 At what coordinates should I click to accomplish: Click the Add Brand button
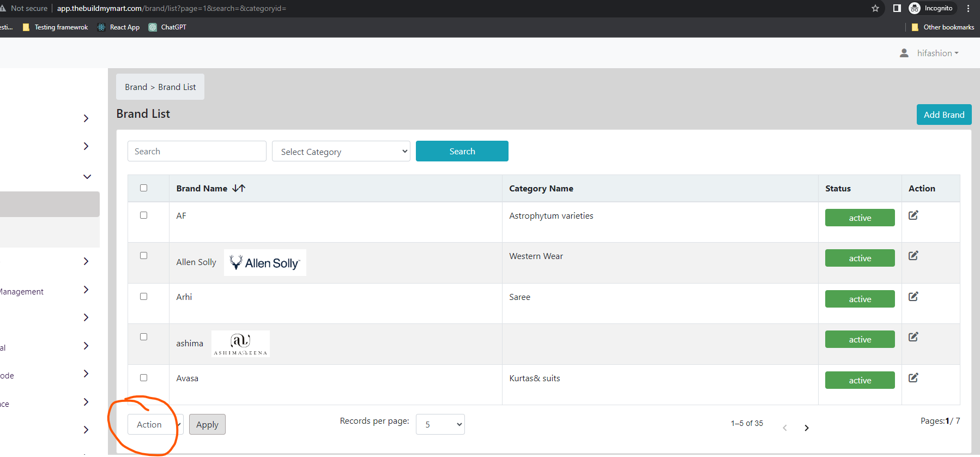pos(944,115)
